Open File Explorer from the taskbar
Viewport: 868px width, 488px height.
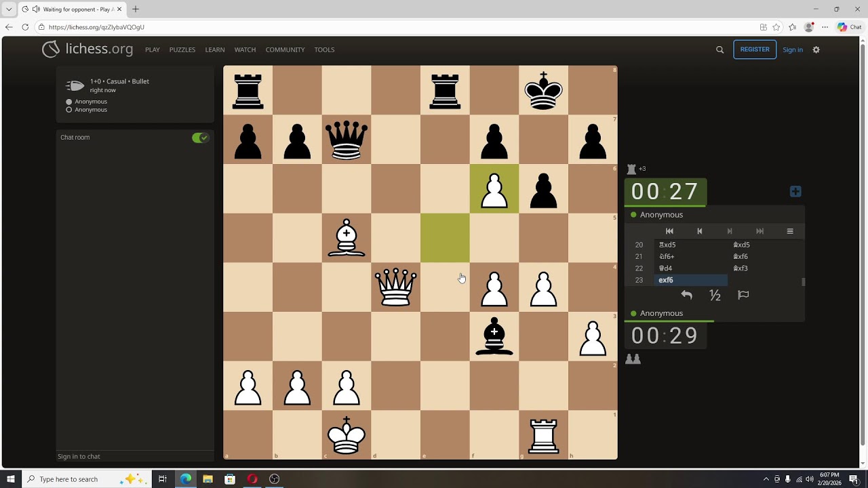coord(208,479)
